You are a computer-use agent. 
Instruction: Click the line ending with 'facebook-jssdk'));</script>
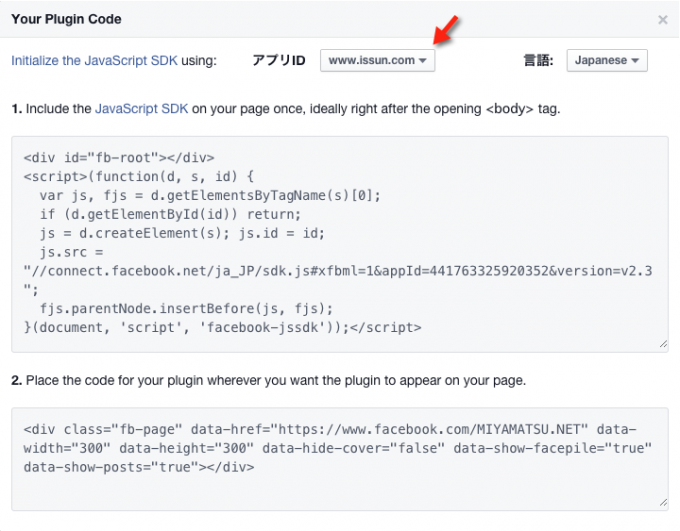pos(222,328)
